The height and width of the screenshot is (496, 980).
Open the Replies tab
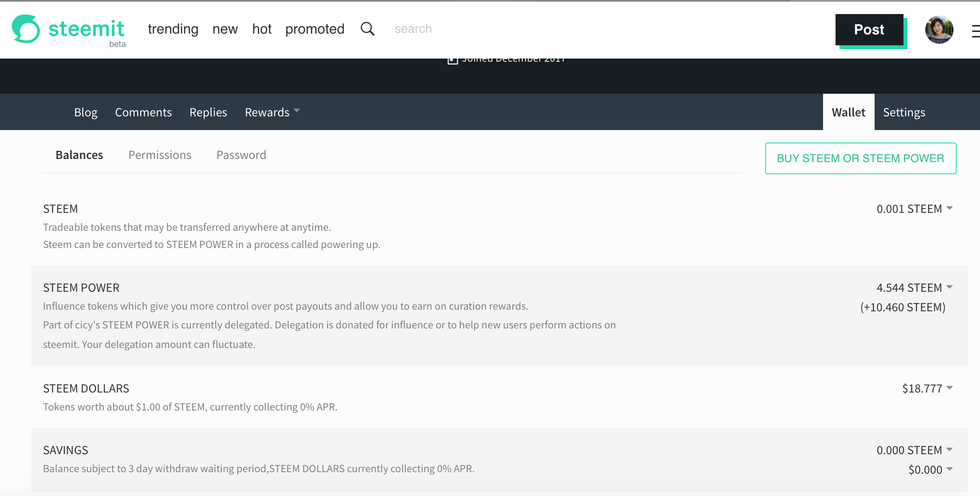tap(208, 112)
